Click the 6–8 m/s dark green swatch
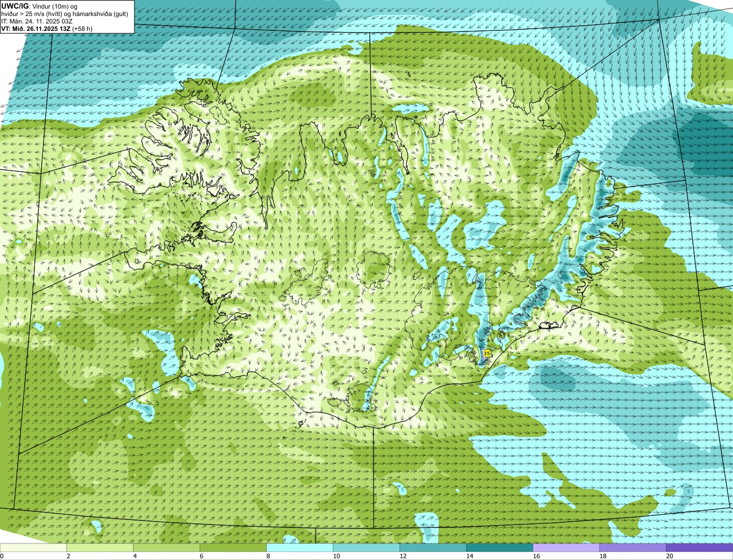This screenshot has height=560, width=733. click(x=233, y=548)
